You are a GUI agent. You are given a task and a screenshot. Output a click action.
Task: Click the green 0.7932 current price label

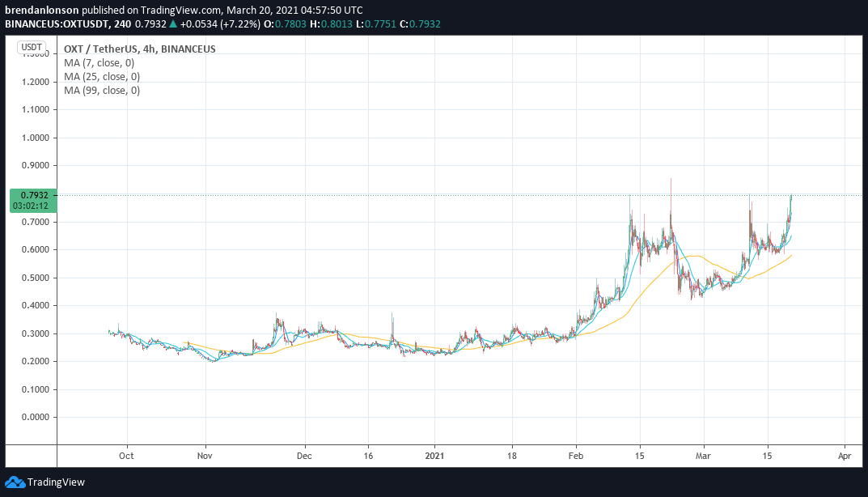point(34,195)
